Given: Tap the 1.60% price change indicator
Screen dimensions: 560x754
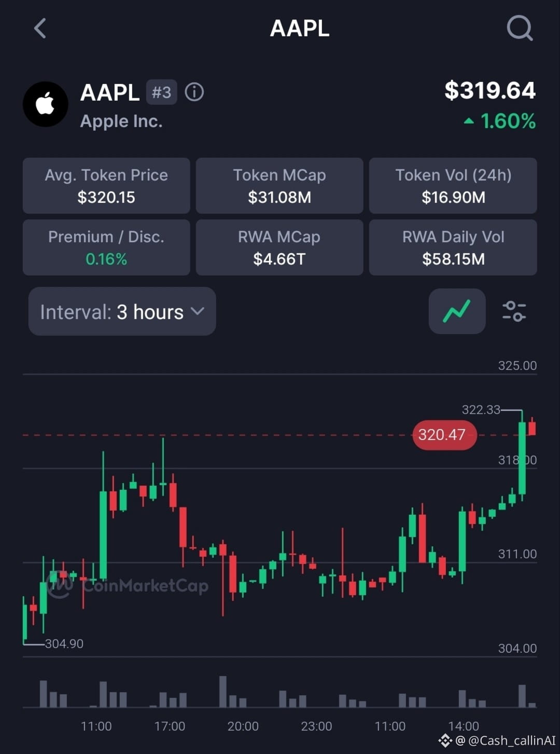Looking at the screenshot, I should [x=499, y=121].
